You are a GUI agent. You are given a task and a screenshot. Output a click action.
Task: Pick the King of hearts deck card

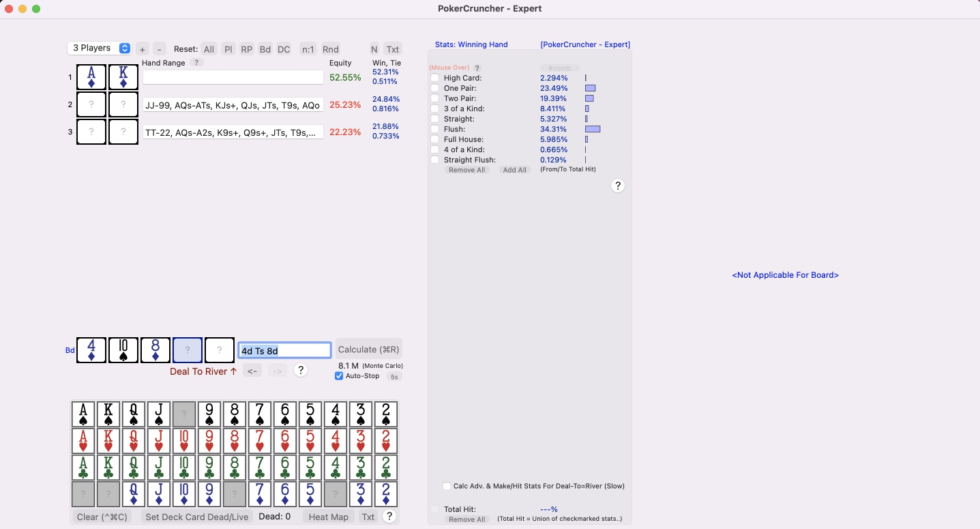tap(108, 441)
